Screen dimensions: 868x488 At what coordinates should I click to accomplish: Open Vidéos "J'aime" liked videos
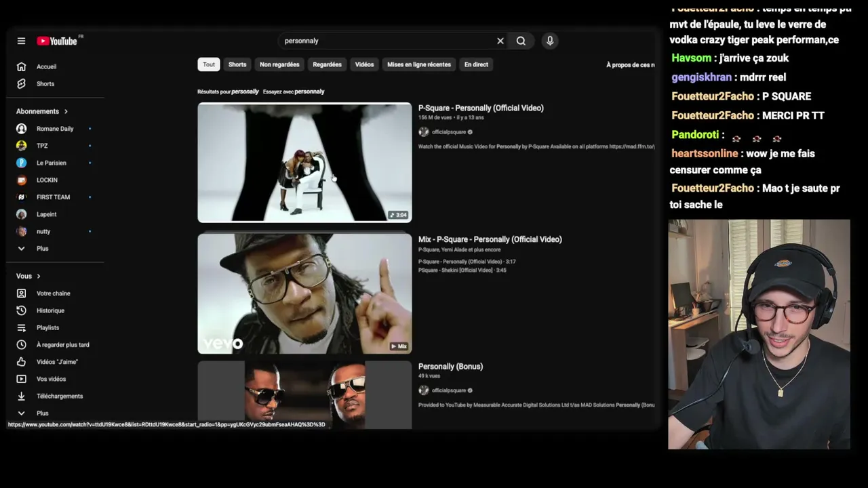click(57, 362)
